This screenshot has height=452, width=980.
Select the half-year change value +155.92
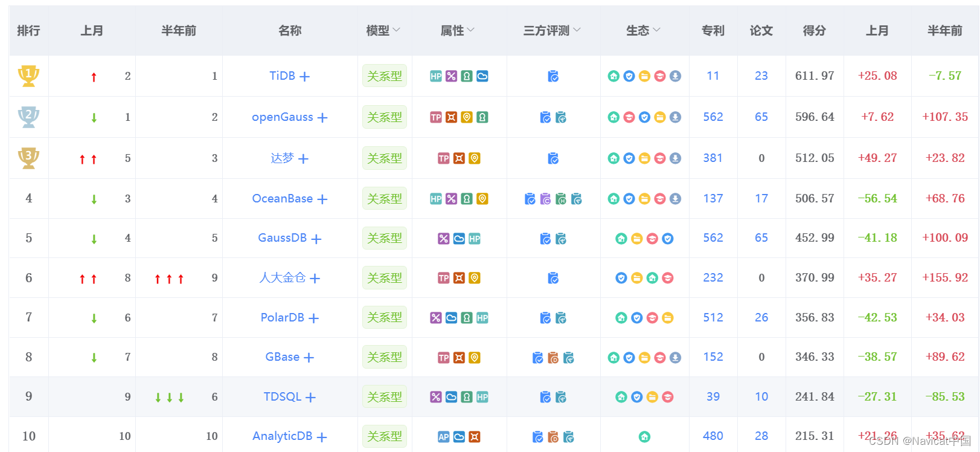pyautogui.click(x=945, y=277)
